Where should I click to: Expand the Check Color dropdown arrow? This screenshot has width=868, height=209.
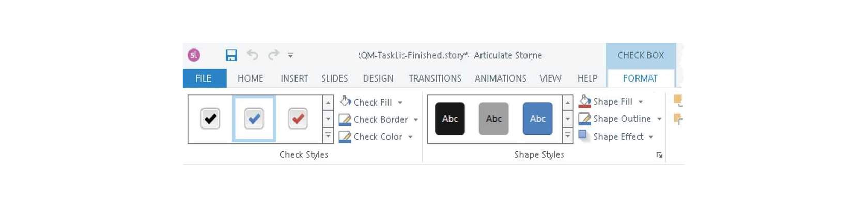pyautogui.click(x=410, y=137)
